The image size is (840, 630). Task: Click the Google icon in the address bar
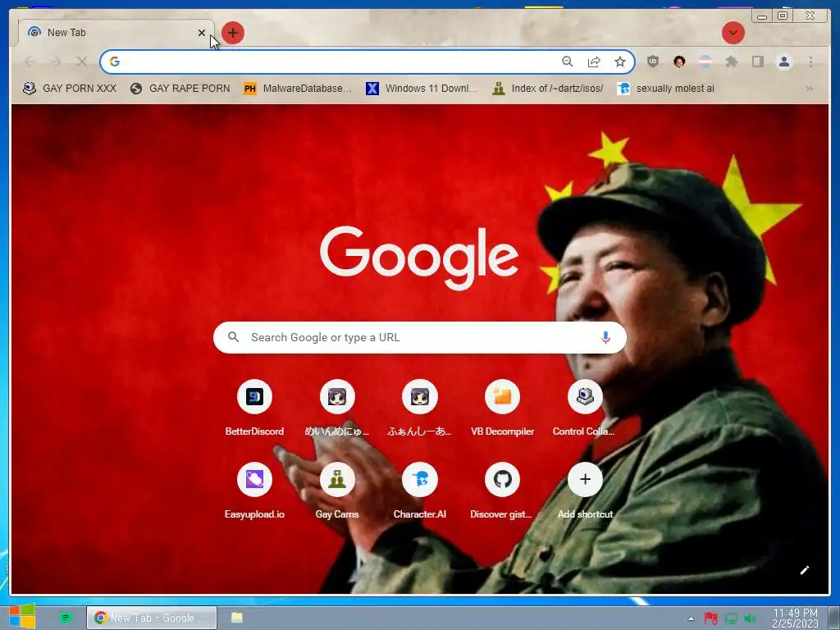tap(115, 62)
